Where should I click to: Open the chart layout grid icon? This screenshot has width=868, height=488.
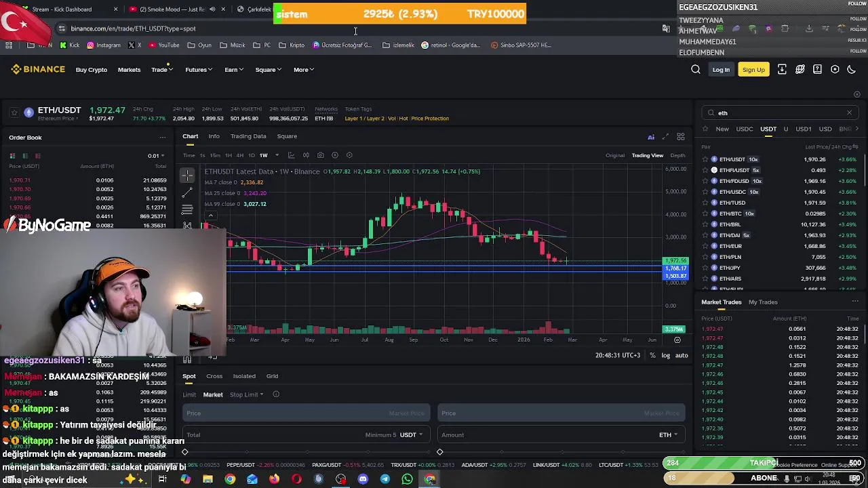click(x=681, y=137)
